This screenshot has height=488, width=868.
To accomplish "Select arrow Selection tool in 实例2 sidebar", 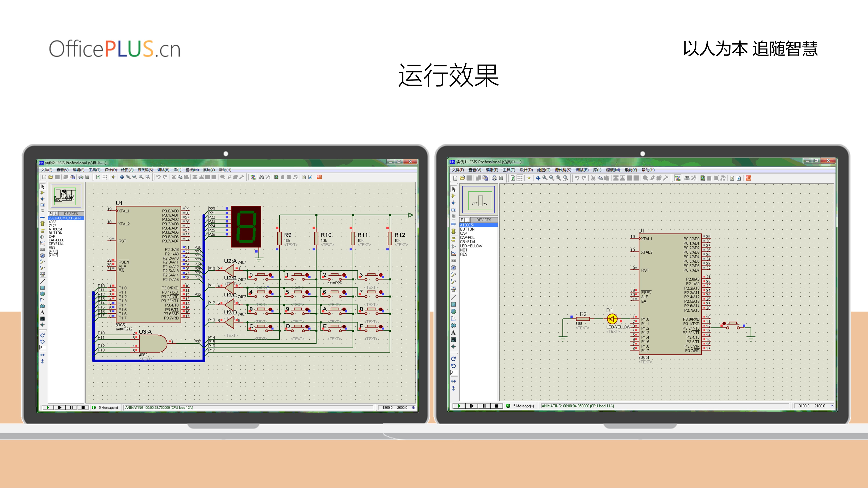I will point(43,187).
